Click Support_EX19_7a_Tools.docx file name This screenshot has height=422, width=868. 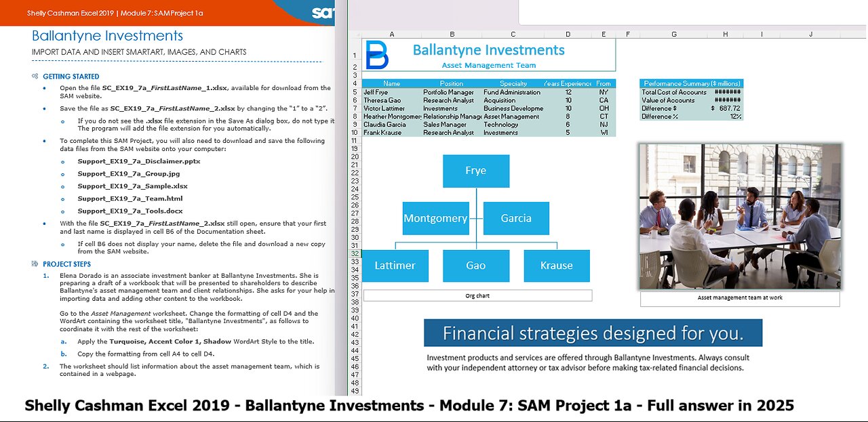pyautogui.click(x=130, y=211)
